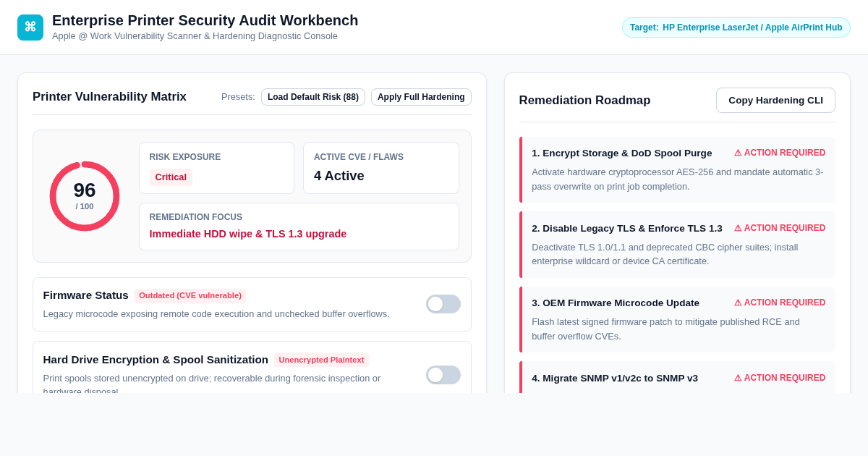
Task: Click the 'Remediation Roadmap' heading
Action: click(x=584, y=101)
